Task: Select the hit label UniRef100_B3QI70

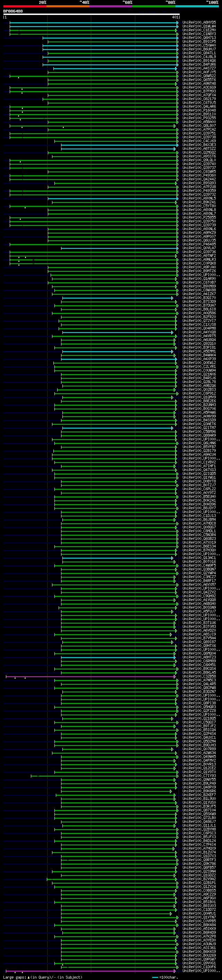Action: 199,298
